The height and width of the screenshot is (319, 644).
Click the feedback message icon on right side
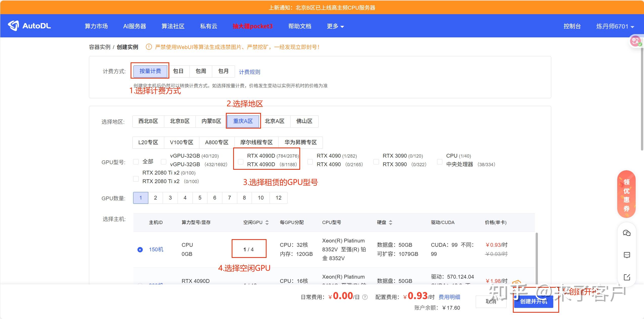tap(627, 255)
